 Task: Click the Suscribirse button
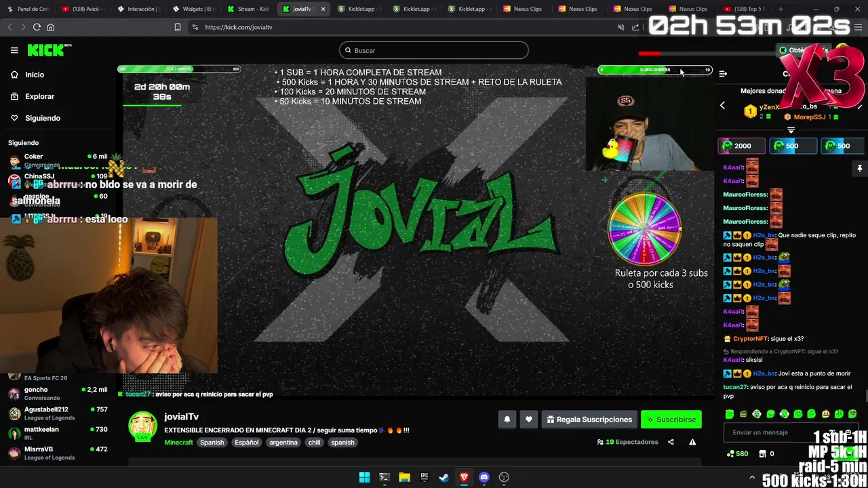tap(671, 420)
